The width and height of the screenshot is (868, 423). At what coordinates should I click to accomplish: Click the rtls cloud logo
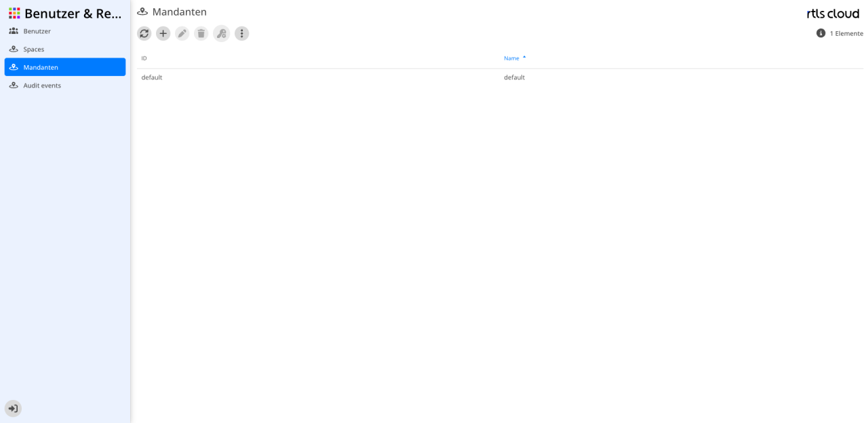click(833, 14)
